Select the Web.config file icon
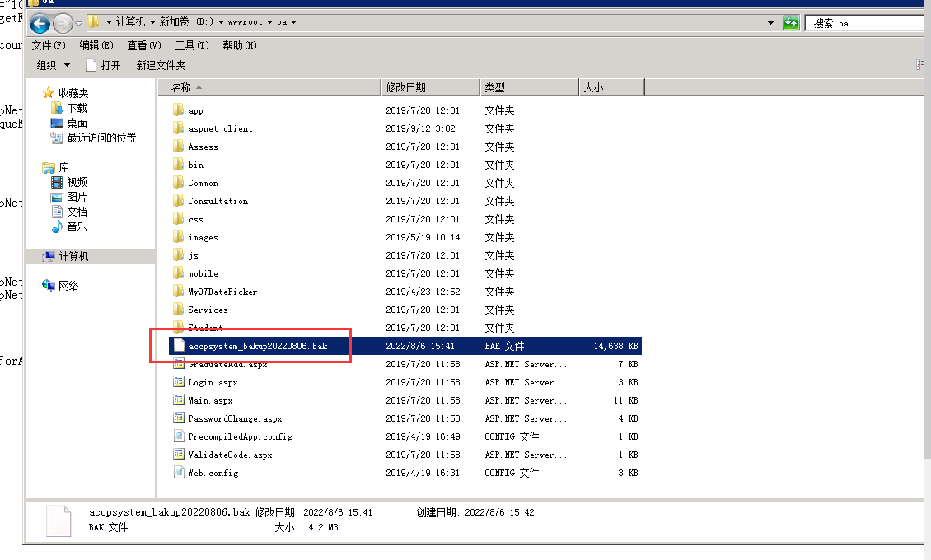The height and width of the screenshot is (560, 931). point(179,473)
